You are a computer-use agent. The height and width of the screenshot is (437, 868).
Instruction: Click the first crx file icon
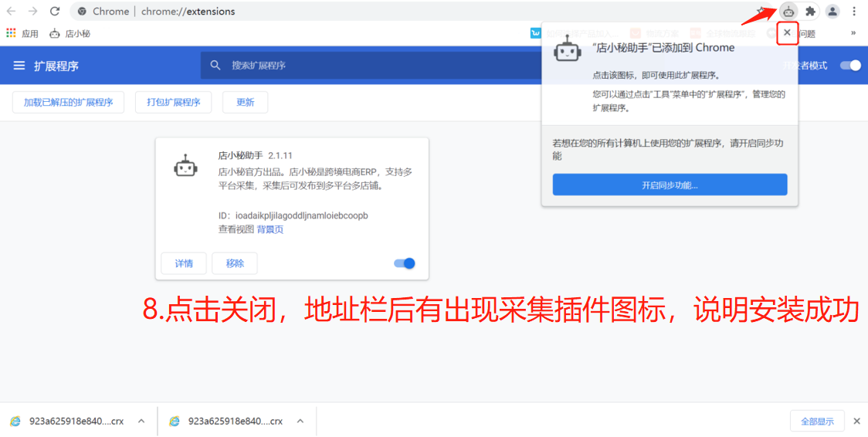coord(15,422)
